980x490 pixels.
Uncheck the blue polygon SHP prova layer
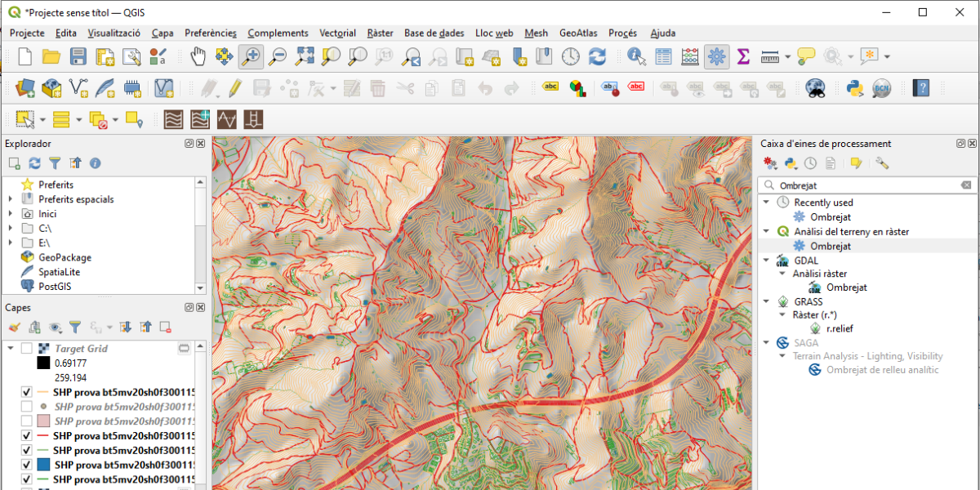(26, 464)
